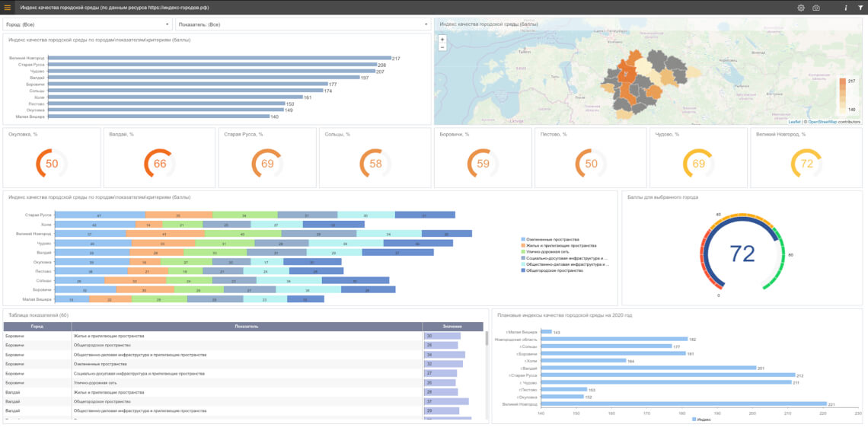
Task: Select the Великий Новгород, % gauge showing 72
Action: pyautogui.click(x=806, y=158)
